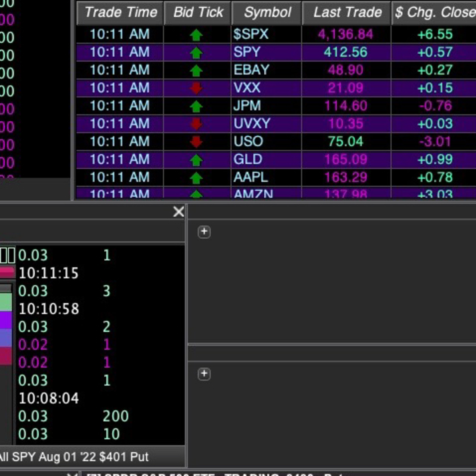
Task: Click the 10:08:04 timestamp in time and sales
Action: pos(49,398)
